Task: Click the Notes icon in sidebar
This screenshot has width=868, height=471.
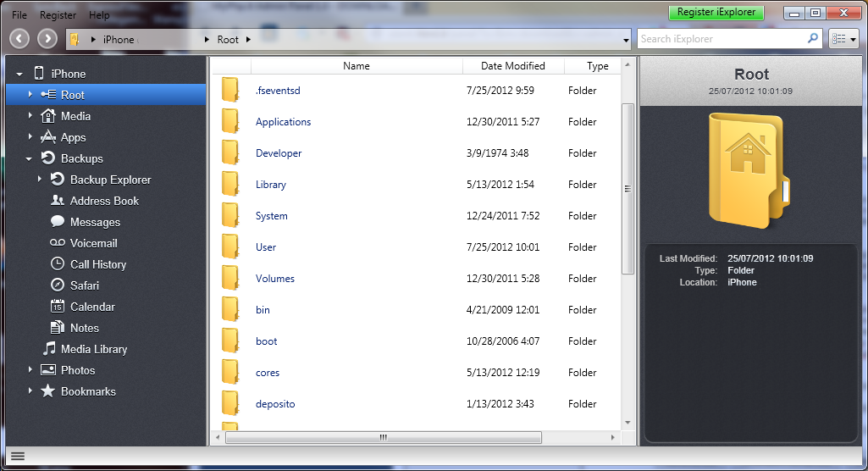Action: pyautogui.click(x=58, y=328)
